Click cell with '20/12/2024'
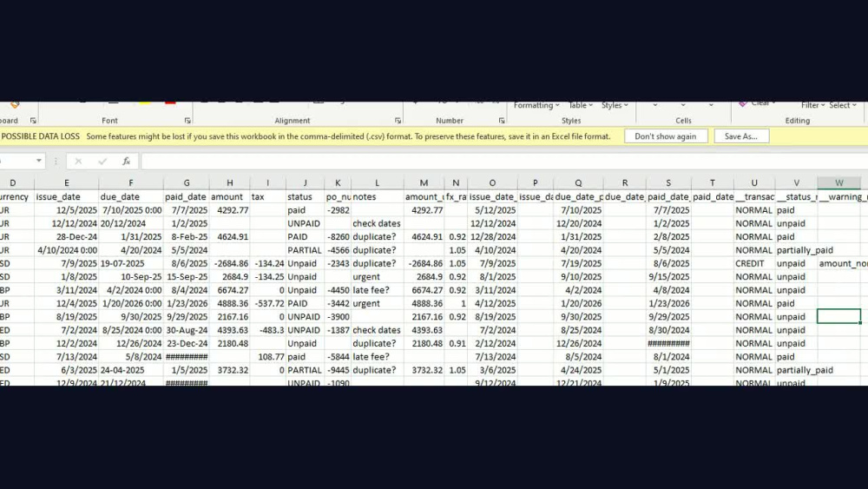Image resolution: width=868 pixels, height=489 pixels. 131,224
